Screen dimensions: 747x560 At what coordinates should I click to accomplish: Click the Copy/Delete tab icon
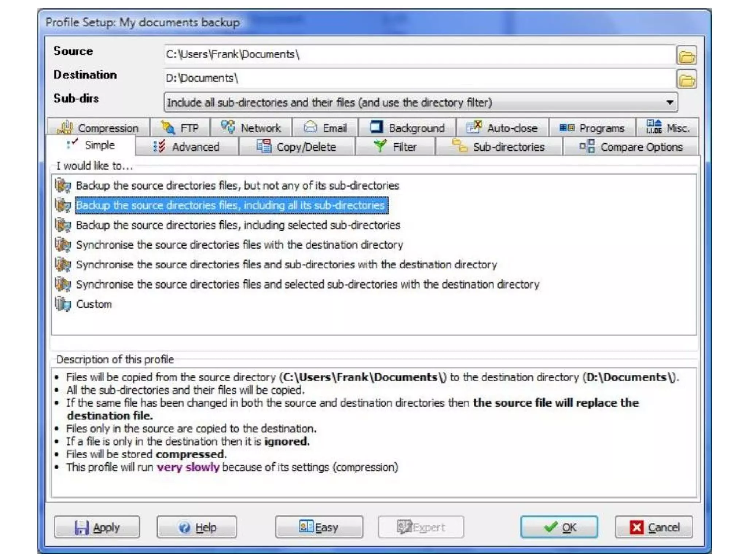(263, 146)
